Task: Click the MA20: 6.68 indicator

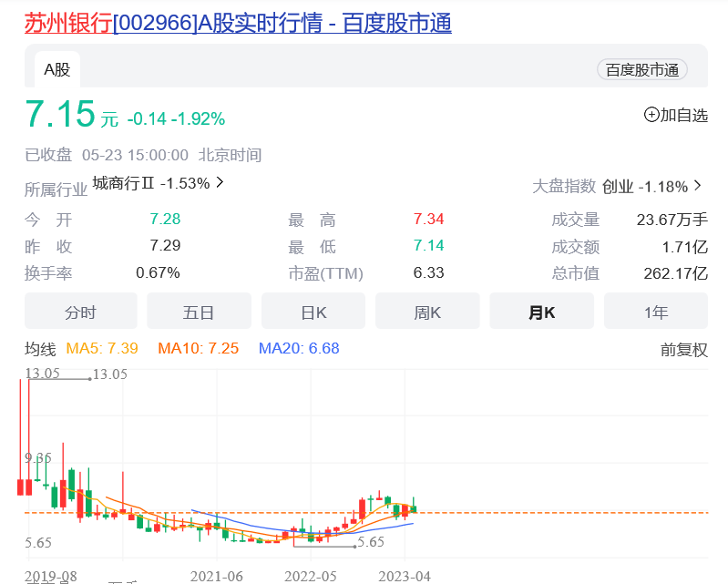Action: [299, 348]
